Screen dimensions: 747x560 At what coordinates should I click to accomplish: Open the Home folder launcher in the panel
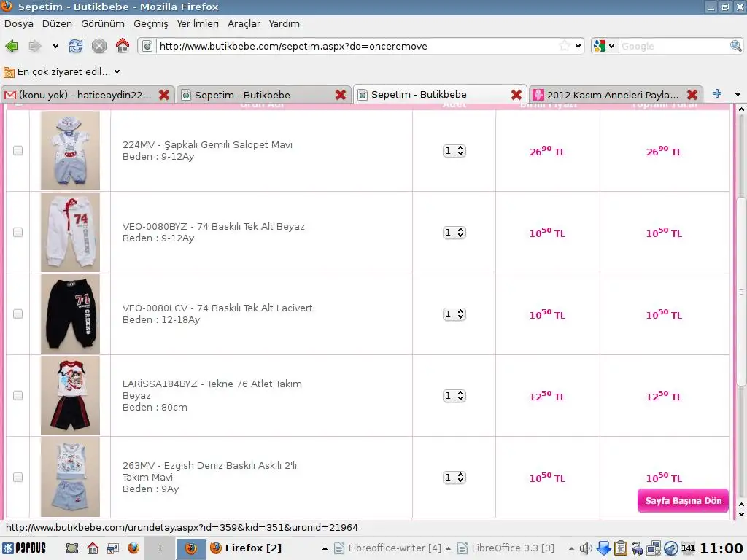point(93,548)
